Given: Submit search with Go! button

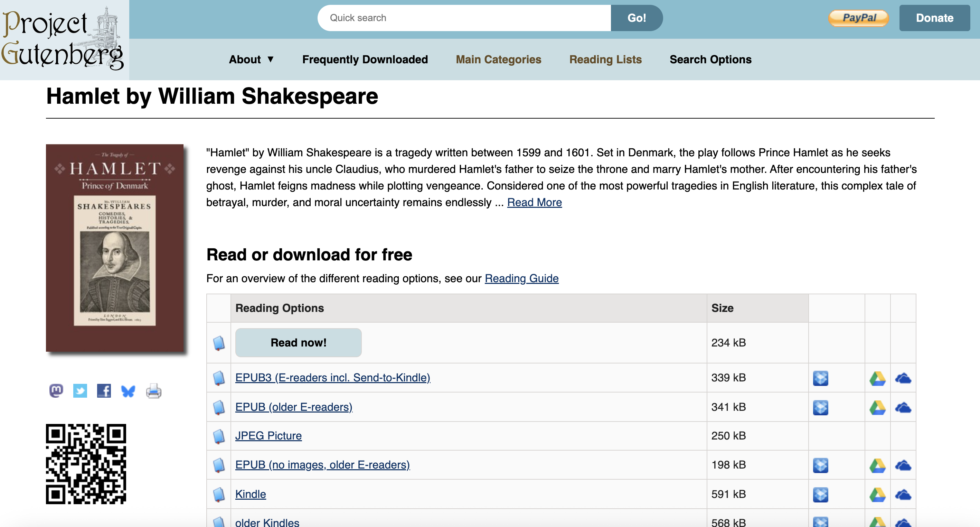Looking at the screenshot, I should (x=637, y=18).
